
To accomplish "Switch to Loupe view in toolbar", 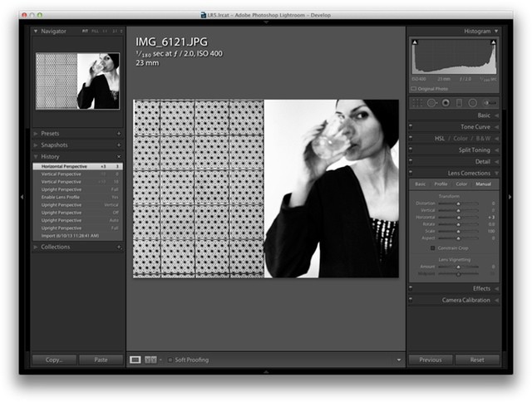I will point(135,360).
